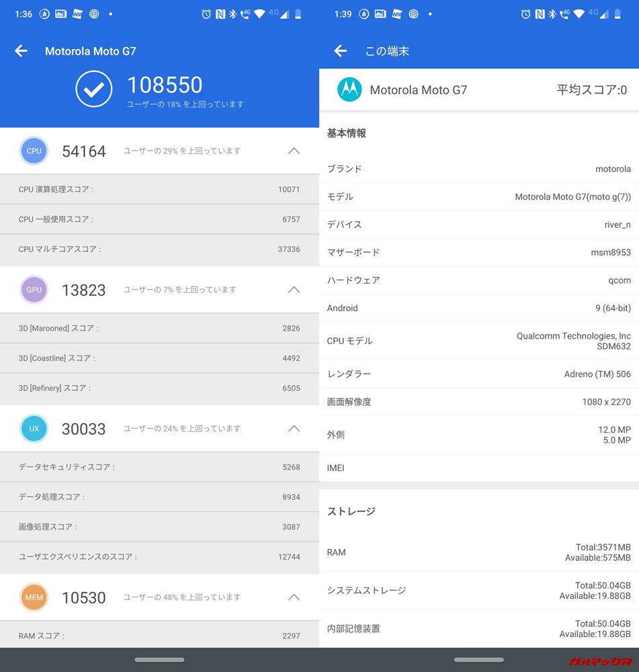Tap back arrow beside Motorola Moto G7

(21, 50)
